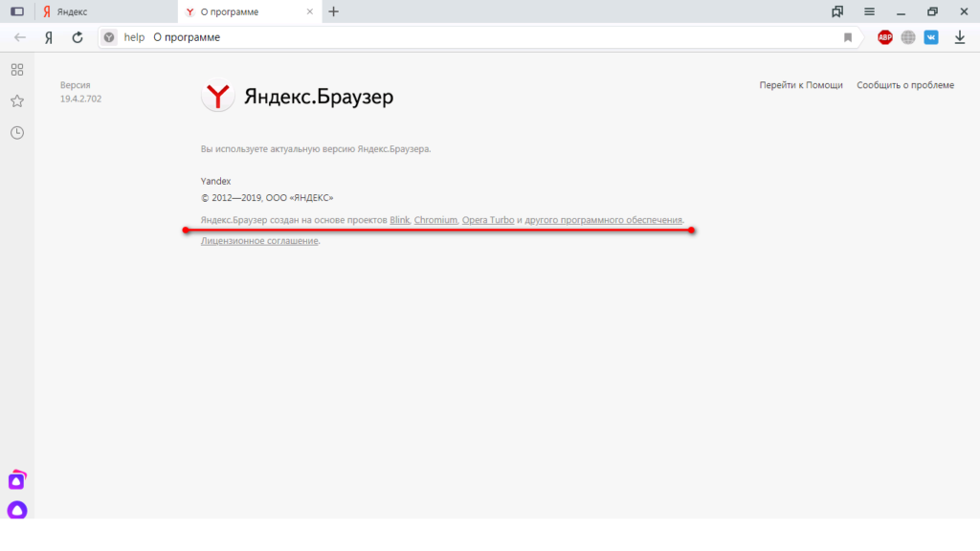Screen dimensions: 980x551
Task: Open Yandex home via Я button
Action: point(49,37)
